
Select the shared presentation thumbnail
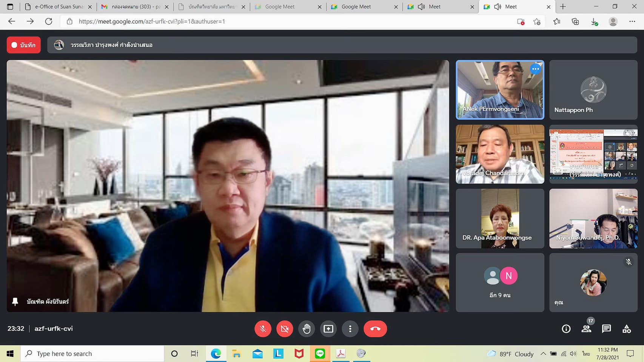tap(593, 154)
